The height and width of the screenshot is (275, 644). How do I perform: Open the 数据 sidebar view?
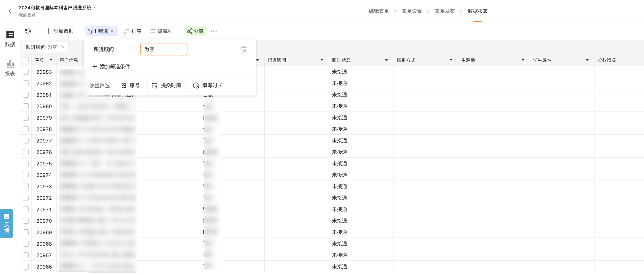10,39
